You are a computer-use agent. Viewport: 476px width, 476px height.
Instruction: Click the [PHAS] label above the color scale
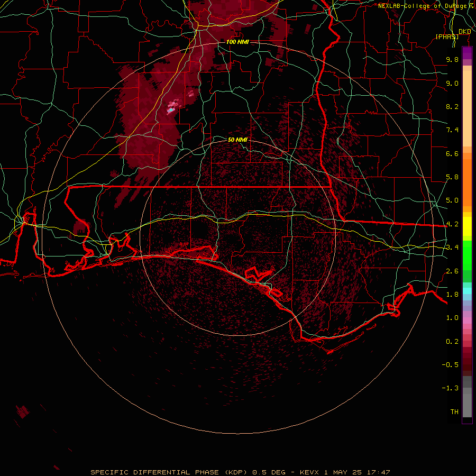pos(447,36)
